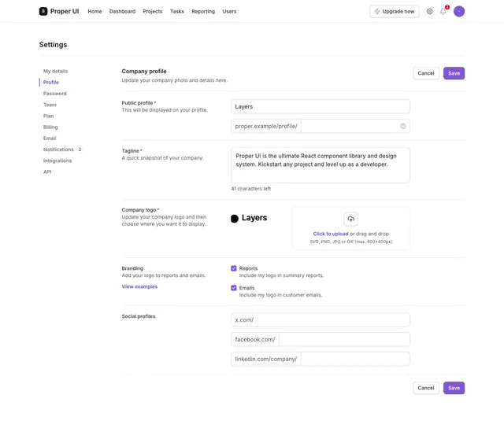This screenshot has height=428, width=504.
Task: Toggle the Reports branding checkbox
Action: click(x=234, y=268)
